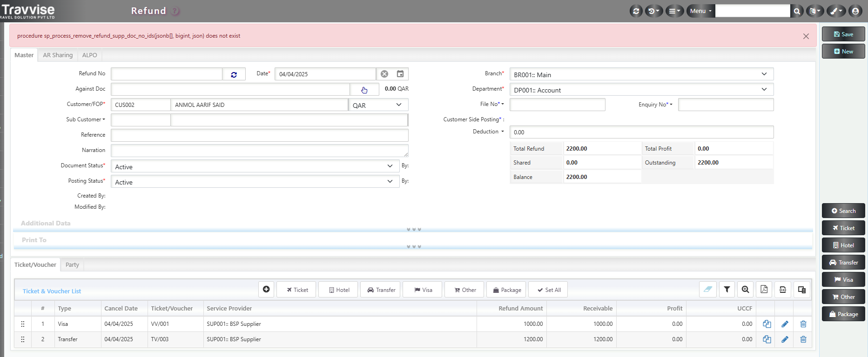The width and height of the screenshot is (868, 357).
Task: Click the Ticket button in voucher list toolbar
Action: click(x=296, y=290)
